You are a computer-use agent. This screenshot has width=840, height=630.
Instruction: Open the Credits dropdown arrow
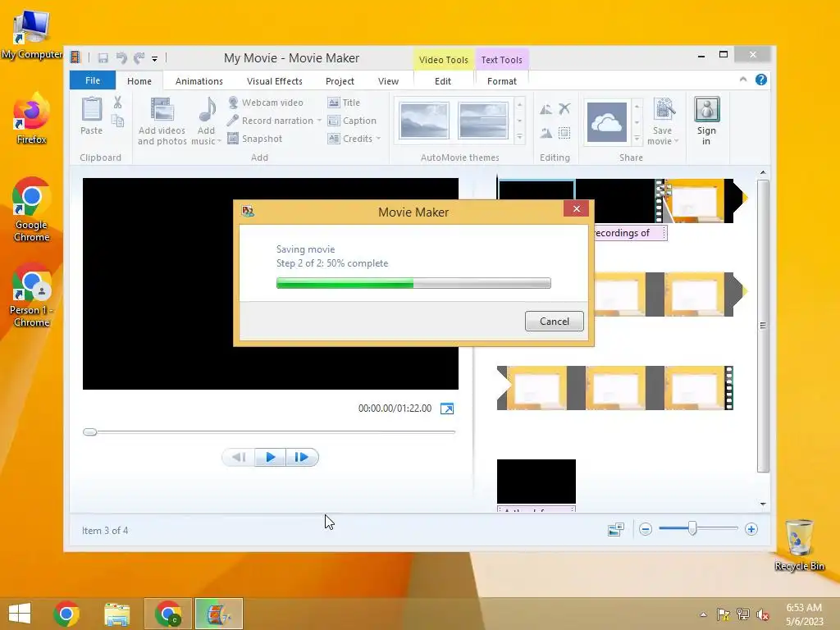tap(379, 139)
